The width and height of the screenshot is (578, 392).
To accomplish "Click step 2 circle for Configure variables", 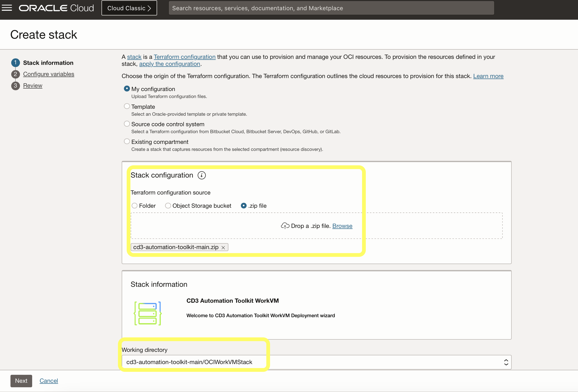I will click(15, 74).
